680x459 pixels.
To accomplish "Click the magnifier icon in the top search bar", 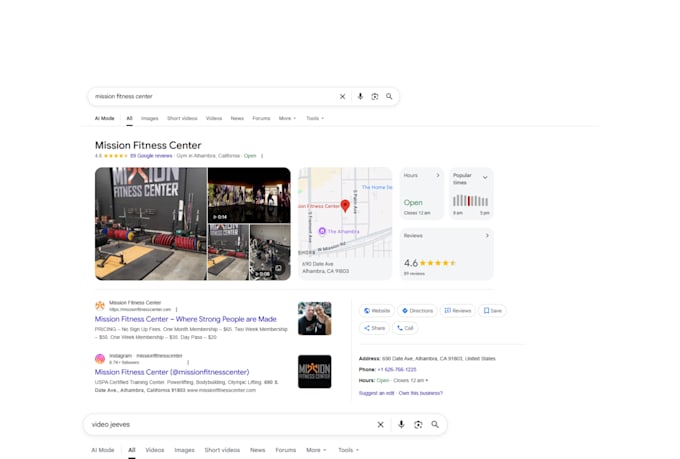I will (x=389, y=96).
